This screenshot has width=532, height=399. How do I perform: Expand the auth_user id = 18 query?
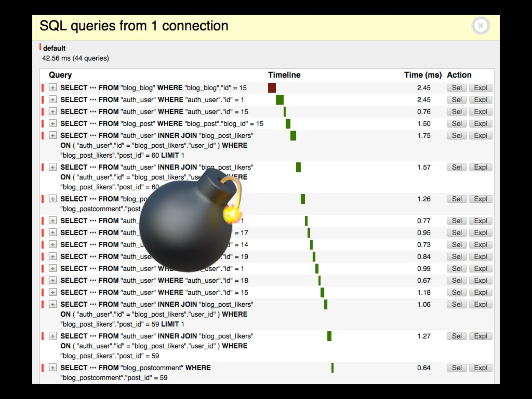click(x=53, y=280)
